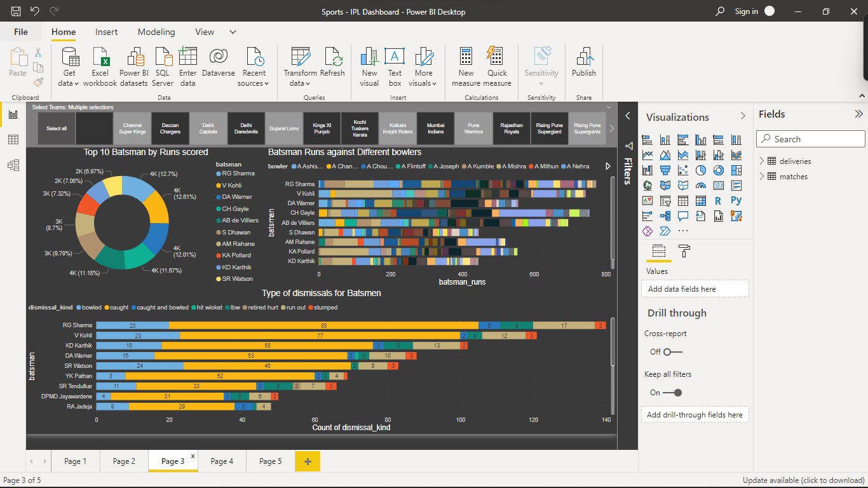
Task: Create a New measure
Action: 466,67
